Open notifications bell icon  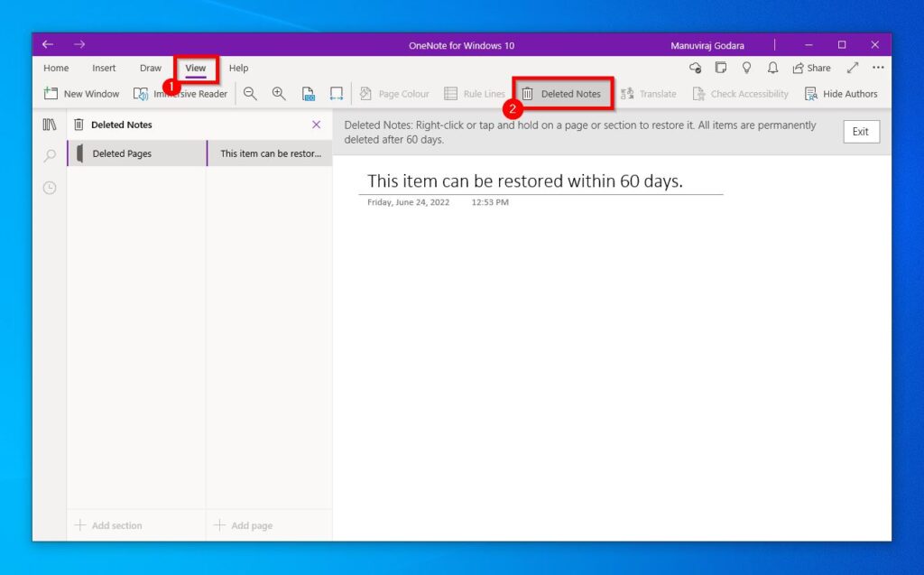point(772,68)
